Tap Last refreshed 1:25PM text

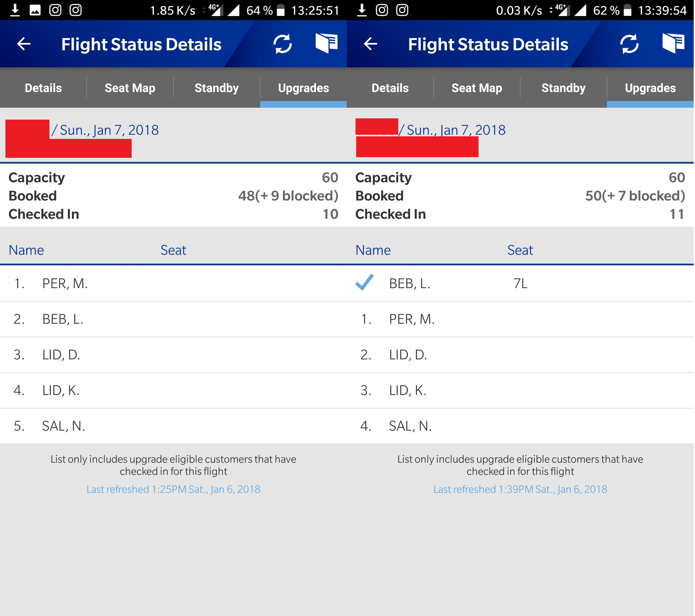(173, 489)
